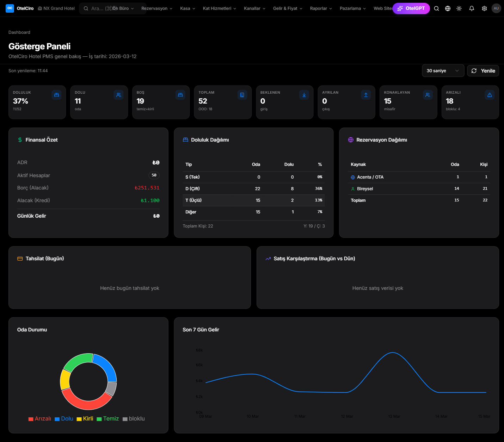Image resolution: width=504 pixels, height=442 pixels.
Task: Expand the Kasa menu
Action: pos(188,8)
